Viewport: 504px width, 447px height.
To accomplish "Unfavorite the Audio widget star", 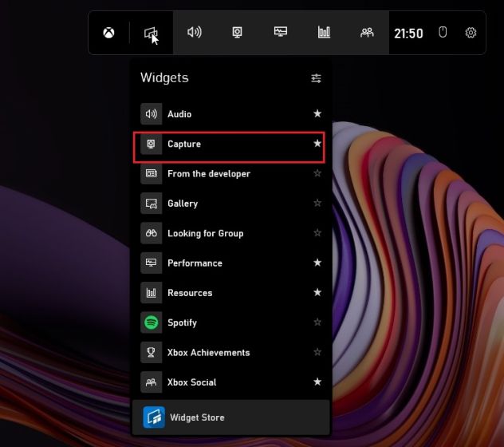I will 317,113.
